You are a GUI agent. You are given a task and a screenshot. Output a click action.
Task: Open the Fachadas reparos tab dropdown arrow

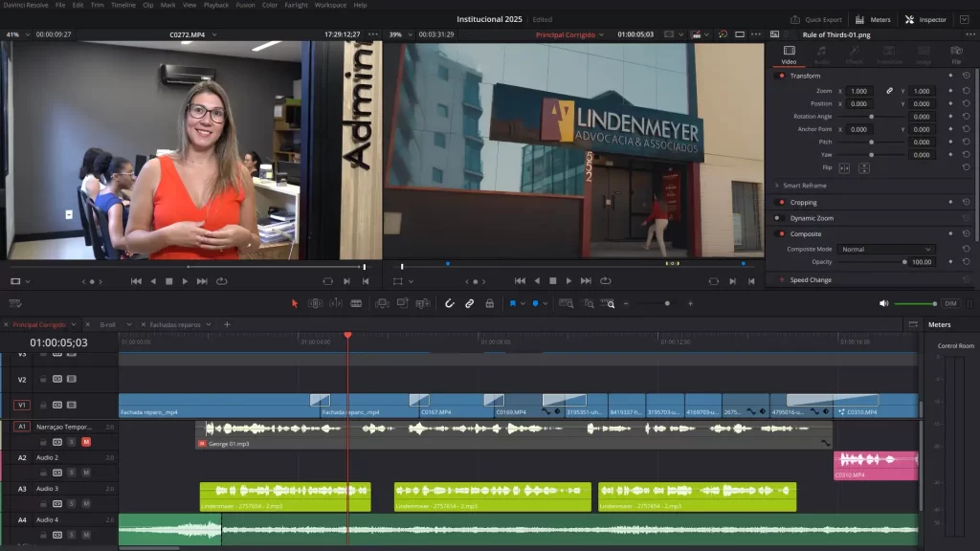tap(209, 325)
